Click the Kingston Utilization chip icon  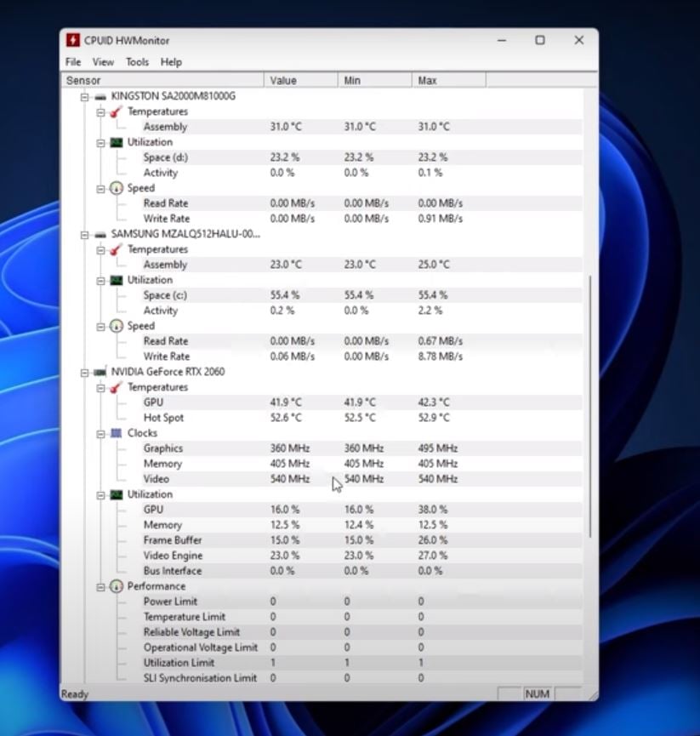click(x=116, y=143)
